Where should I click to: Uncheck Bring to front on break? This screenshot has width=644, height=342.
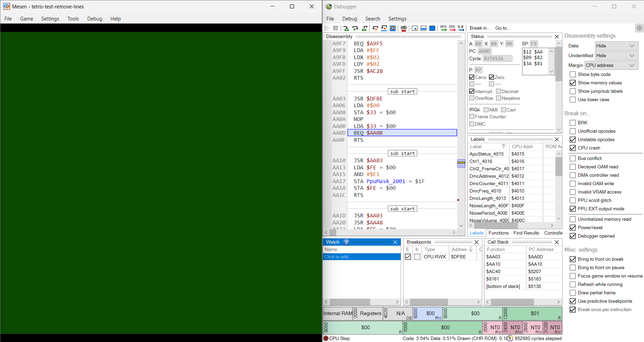pos(573,259)
